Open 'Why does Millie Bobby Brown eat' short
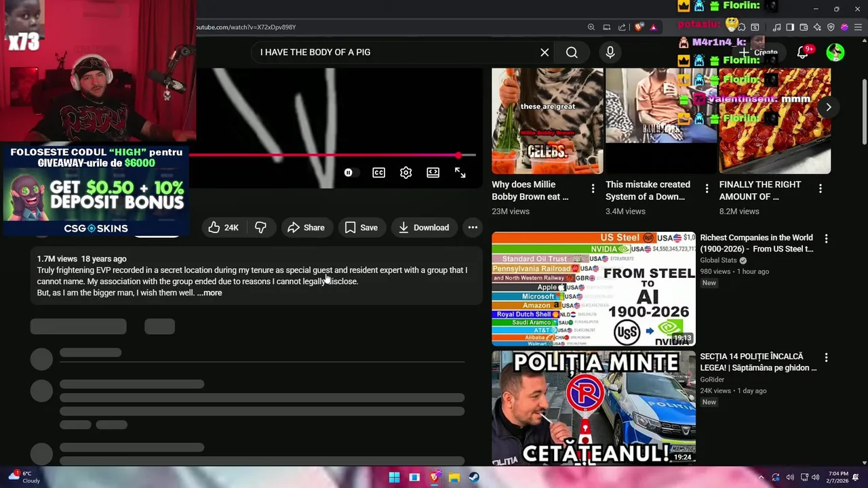Image resolution: width=868 pixels, height=488 pixels. point(530,190)
